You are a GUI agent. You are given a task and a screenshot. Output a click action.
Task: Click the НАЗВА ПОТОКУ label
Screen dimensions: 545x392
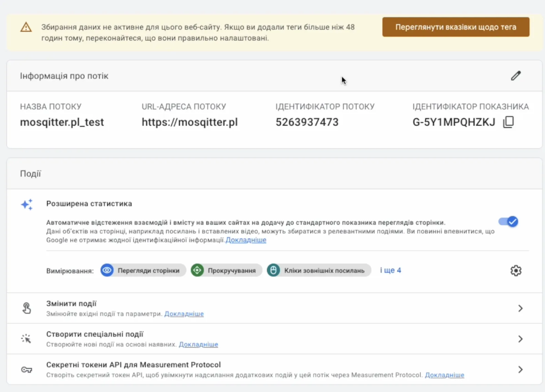click(x=51, y=107)
